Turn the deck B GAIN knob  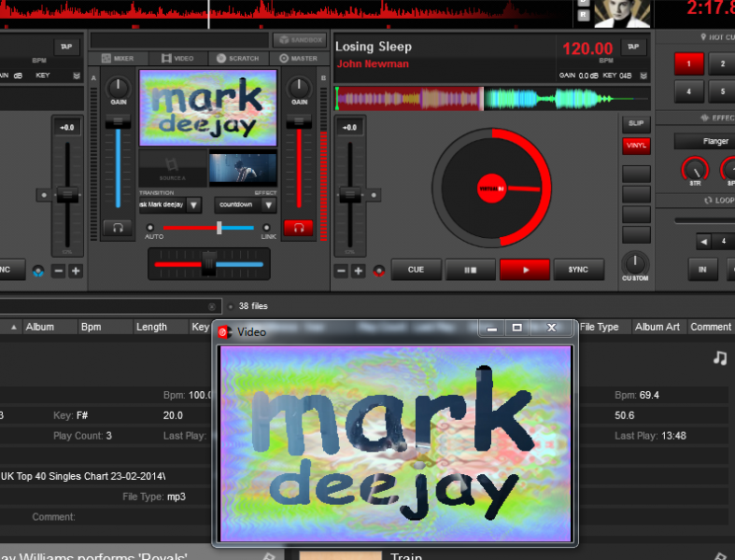[x=299, y=87]
